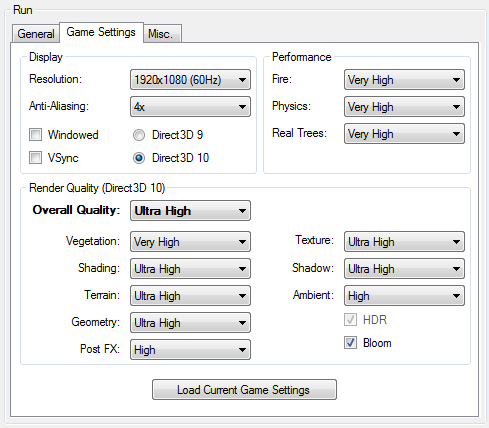Open the Fire performance dropdown
489x428 pixels.
point(404,80)
